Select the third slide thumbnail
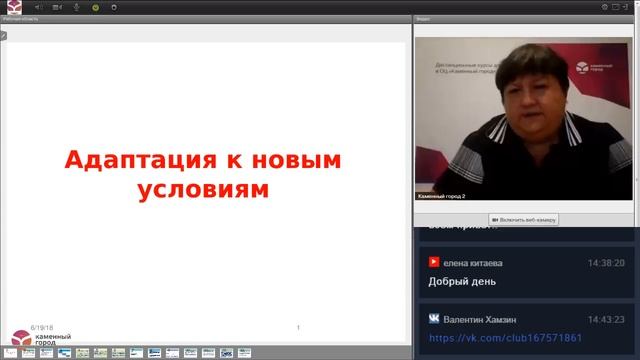The height and width of the screenshot is (360, 640). coord(47,353)
